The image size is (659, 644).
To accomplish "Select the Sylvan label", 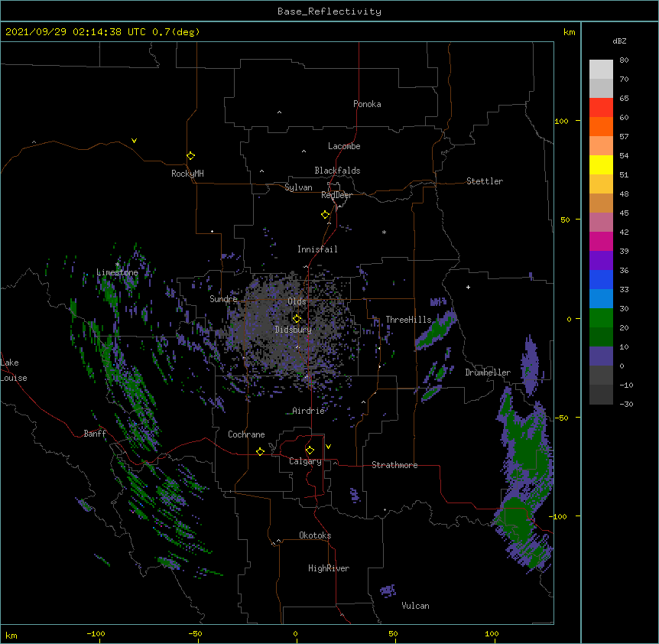I will pyautogui.click(x=298, y=187).
